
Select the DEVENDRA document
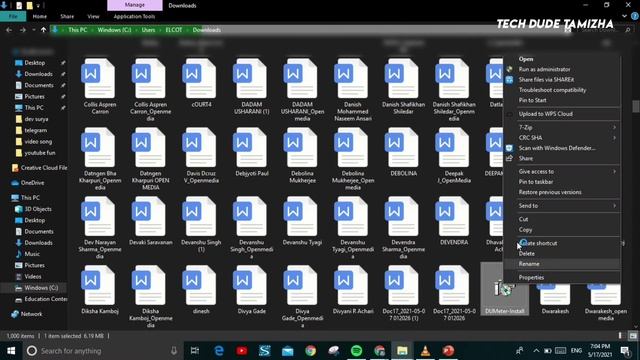pos(454,221)
